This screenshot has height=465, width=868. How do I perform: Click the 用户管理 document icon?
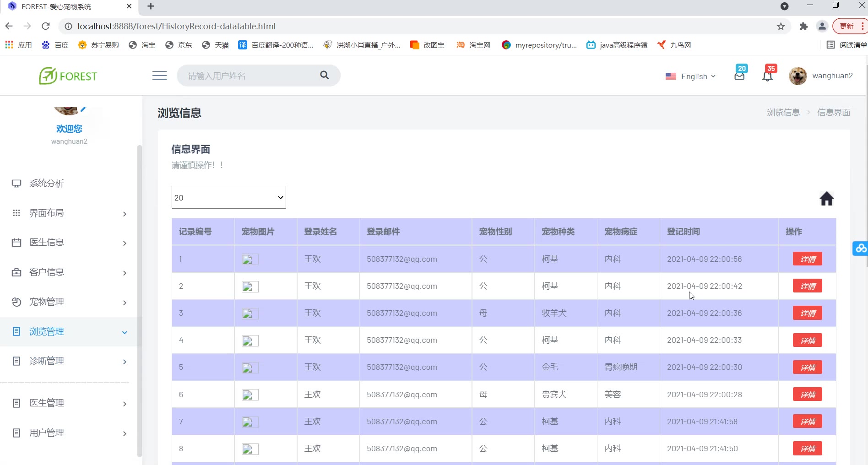[x=16, y=433]
